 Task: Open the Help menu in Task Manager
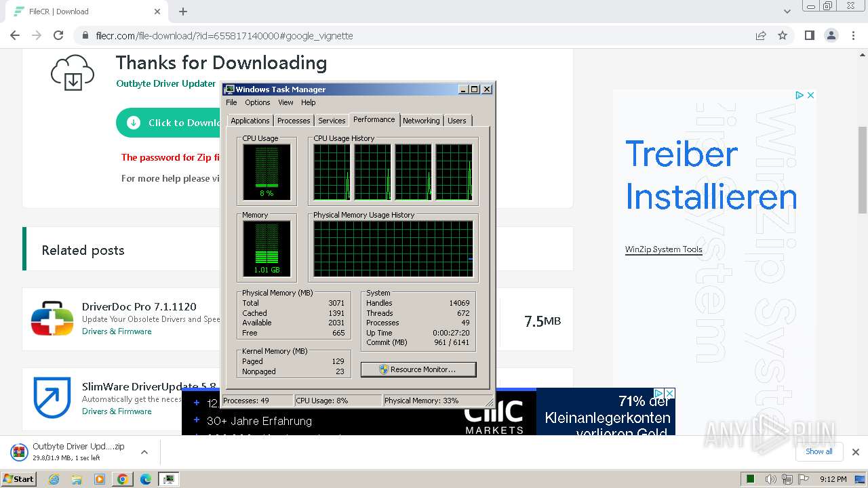pos(309,102)
